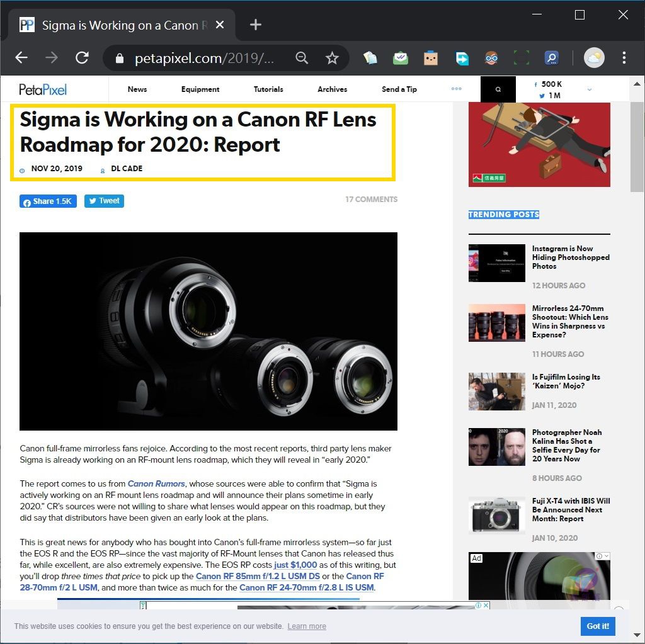Open Chrome's three-dot menu

(x=624, y=57)
